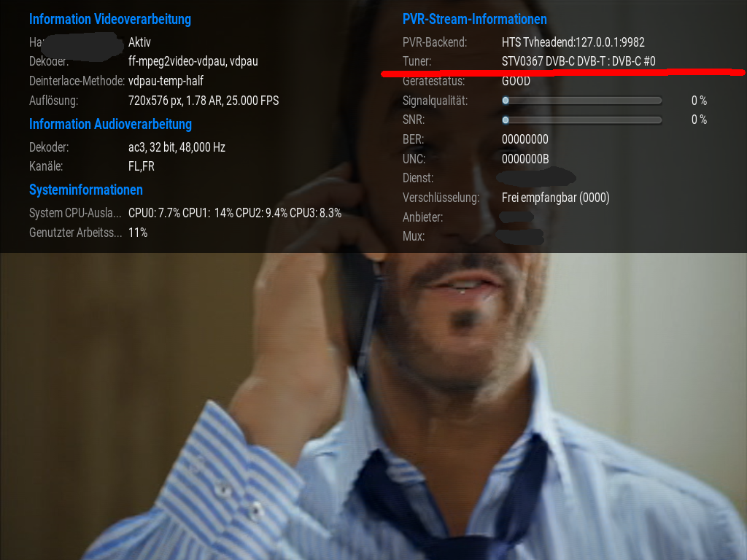Viewport: 747px width, 560px height.
Task: Click the 'Signalqualität:' label
Action: [435, 101]
